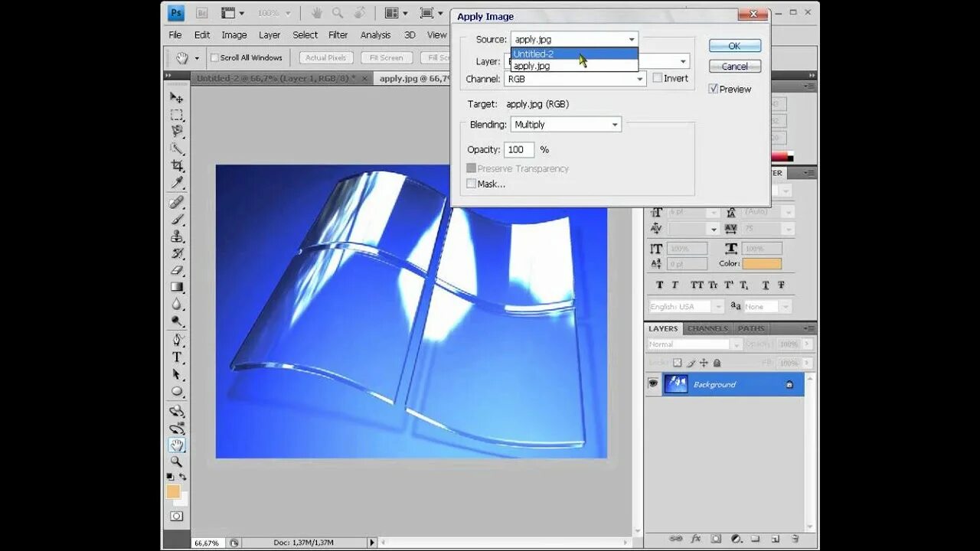The image size is (980, 551).
Task: Open the Filter menu
Action: (x=338, y=35)
